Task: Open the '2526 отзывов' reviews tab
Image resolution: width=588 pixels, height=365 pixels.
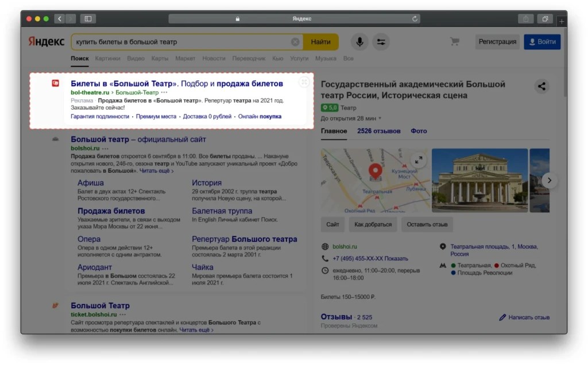Action: pyautogui.click(x=379, y=131)
